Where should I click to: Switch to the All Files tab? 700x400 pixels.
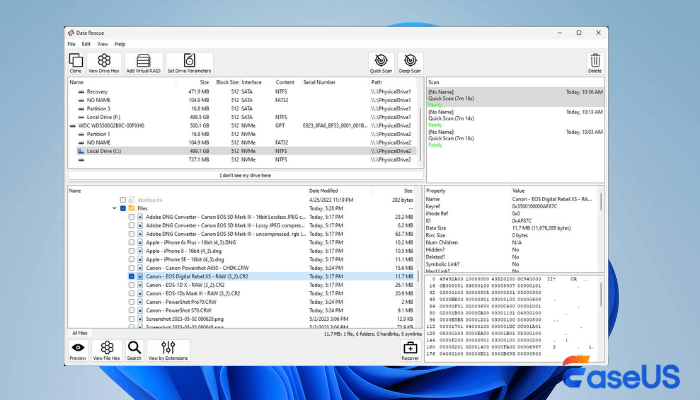click(x=80, y=333)
